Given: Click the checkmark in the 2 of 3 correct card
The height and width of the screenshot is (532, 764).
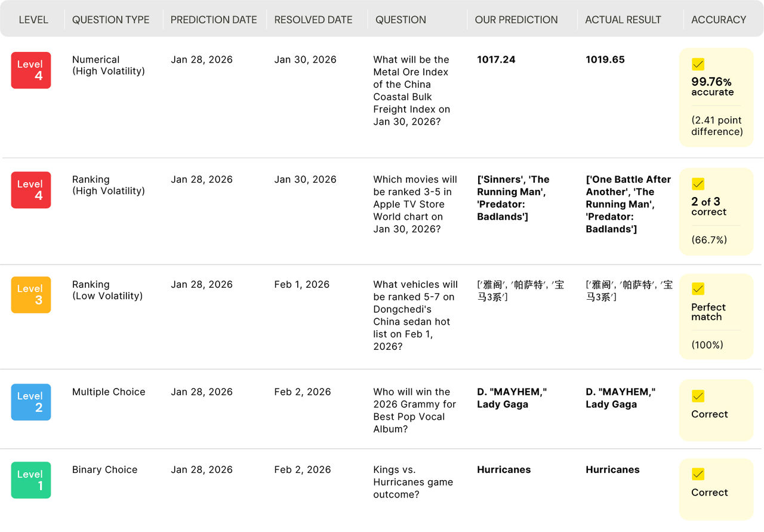Looking at the screenshot, I should (698, 184).
